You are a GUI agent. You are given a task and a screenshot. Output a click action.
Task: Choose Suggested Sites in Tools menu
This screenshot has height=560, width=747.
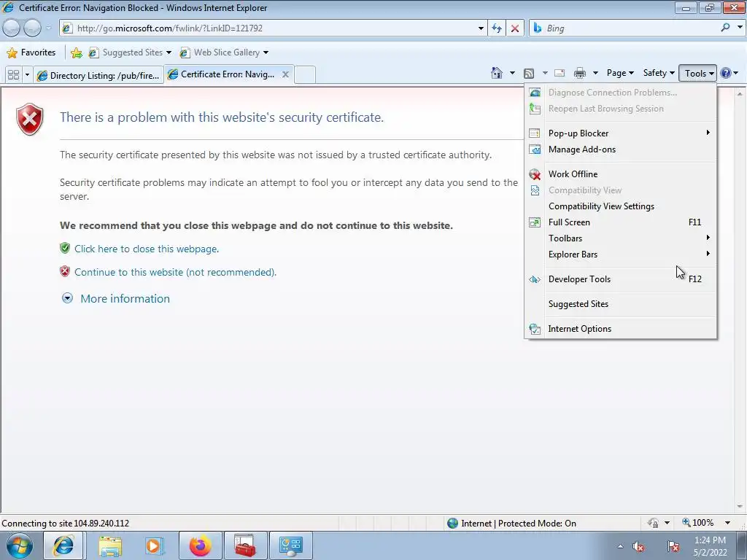tap(622, 304)
